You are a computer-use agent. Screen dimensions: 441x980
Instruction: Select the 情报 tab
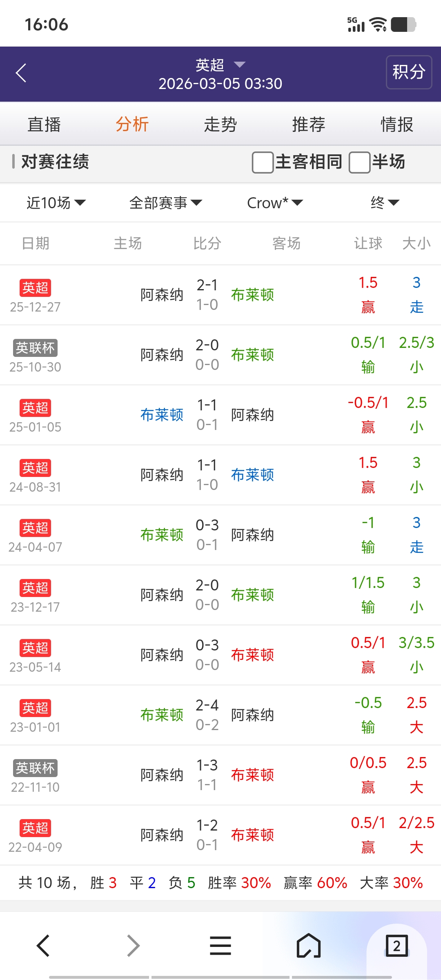click(x=397, y=125)
